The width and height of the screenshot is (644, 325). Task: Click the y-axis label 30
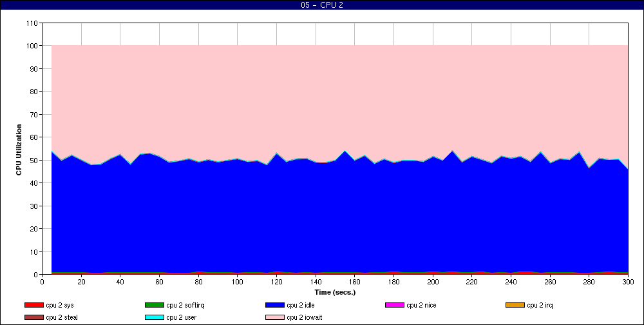click(x=34, y=206)
